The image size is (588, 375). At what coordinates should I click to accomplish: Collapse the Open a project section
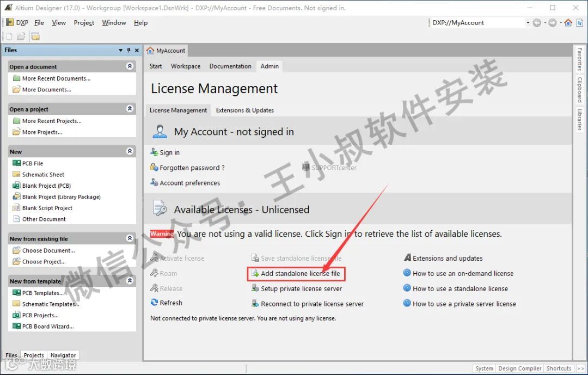[130, 109]
